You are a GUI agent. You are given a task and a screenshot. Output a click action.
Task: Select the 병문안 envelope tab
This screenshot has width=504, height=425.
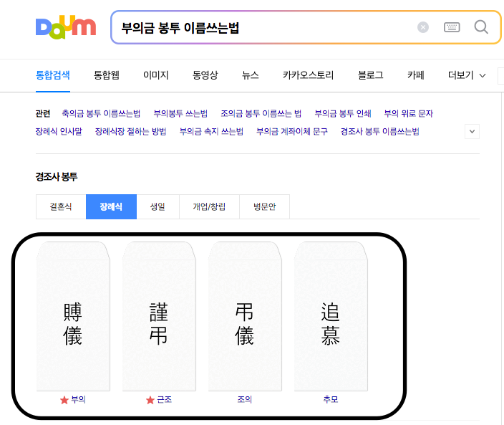265,206
